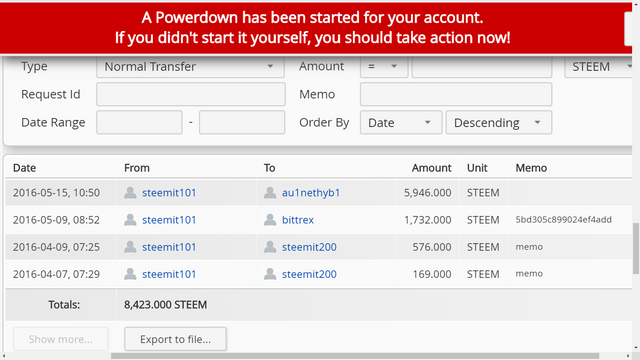Select the 169.000 amount cell
The image size is (640, 360).
pos(432,274)
